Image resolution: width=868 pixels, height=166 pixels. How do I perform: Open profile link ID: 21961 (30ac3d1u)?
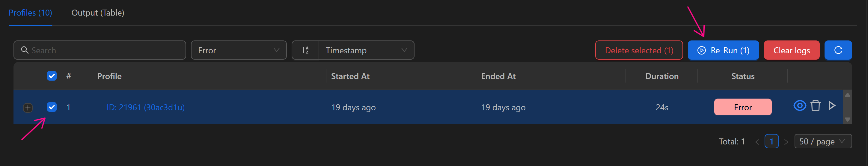[x=146, y=107]
